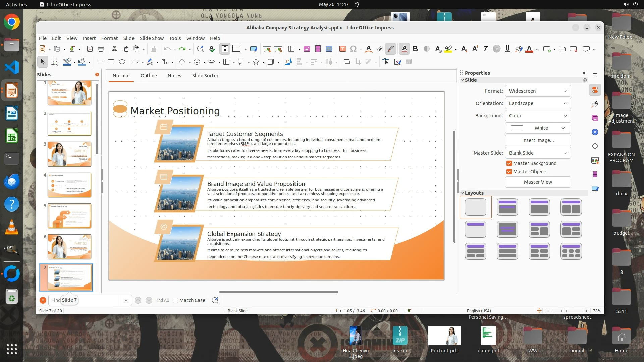Toggle Bold text formatting
The width and height of the screenshot is (644, 362).
click(415, 49)
